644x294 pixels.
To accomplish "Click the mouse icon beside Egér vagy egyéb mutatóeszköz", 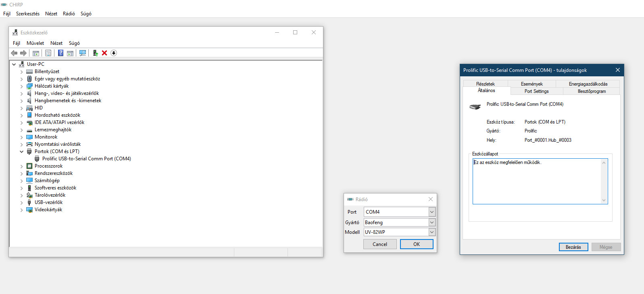I will [x=29, y=79].
